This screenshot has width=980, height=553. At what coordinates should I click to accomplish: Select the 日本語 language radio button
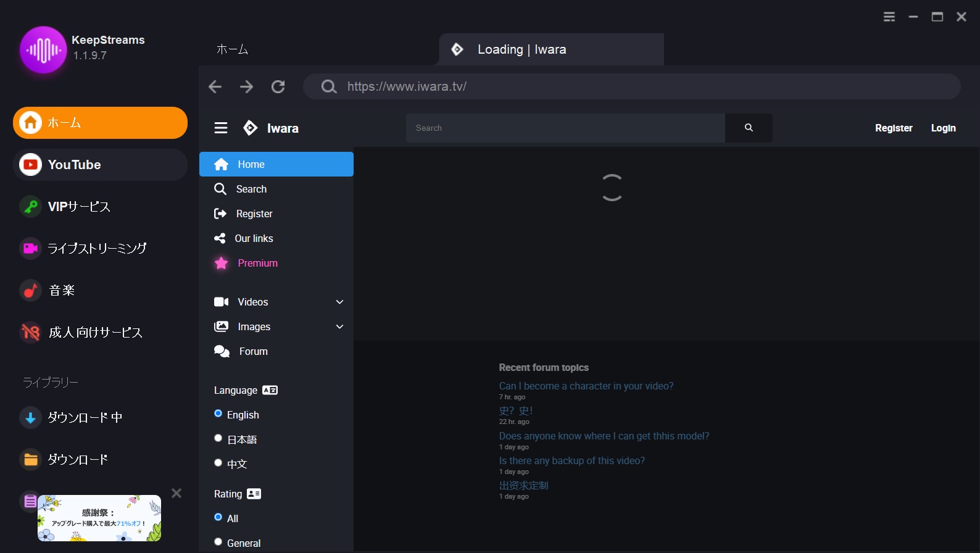[218, 438]
